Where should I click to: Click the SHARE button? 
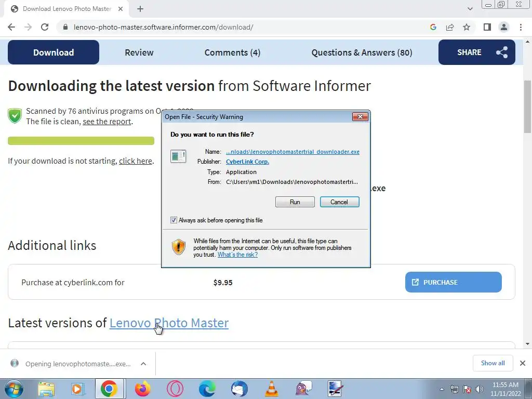[x=477, y=52]
